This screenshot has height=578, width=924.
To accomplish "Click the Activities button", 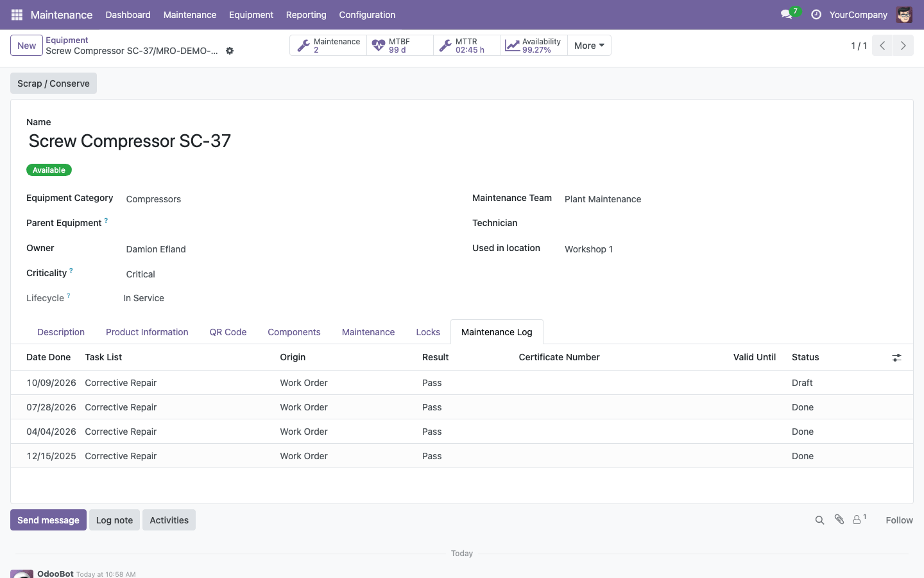I will 169,520.
